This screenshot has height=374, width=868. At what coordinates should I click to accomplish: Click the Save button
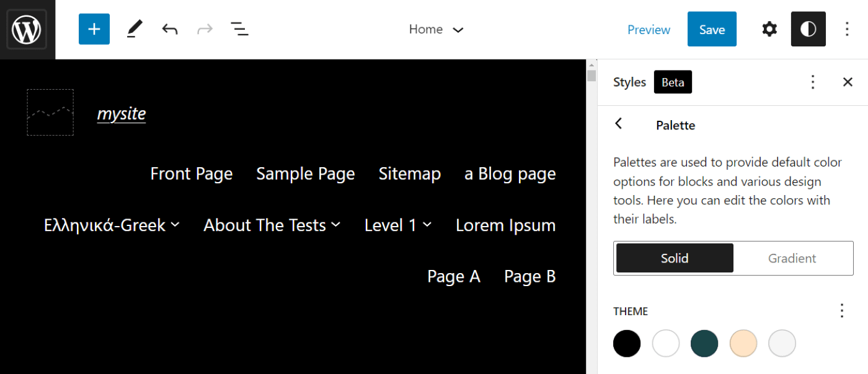coord(712,29)
